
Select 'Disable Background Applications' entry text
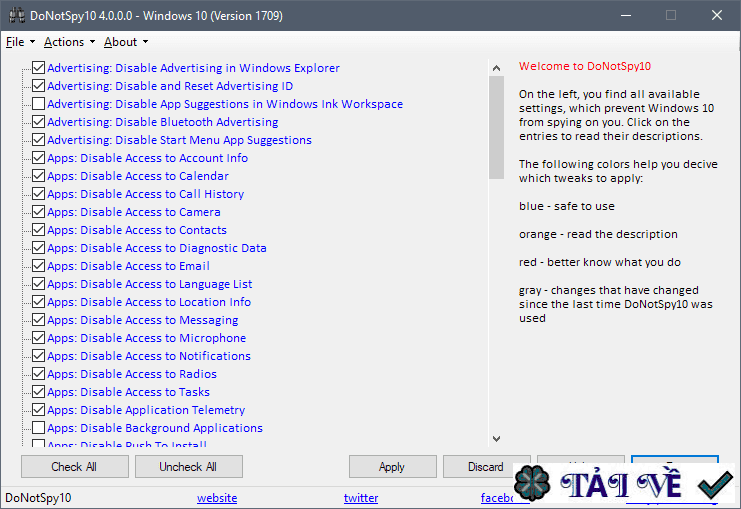pyautogui.click(x=155, y=428)
